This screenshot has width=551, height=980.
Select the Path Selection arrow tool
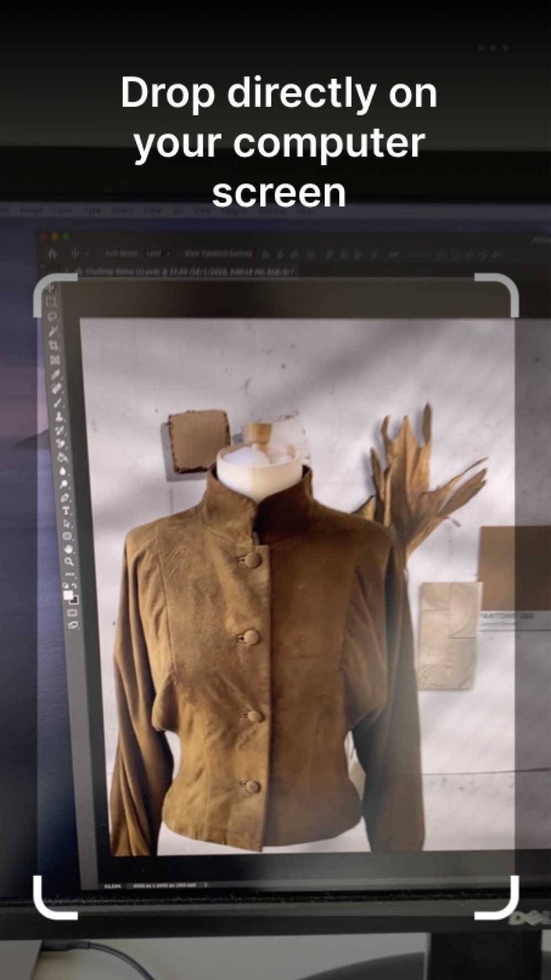[67, 524]
